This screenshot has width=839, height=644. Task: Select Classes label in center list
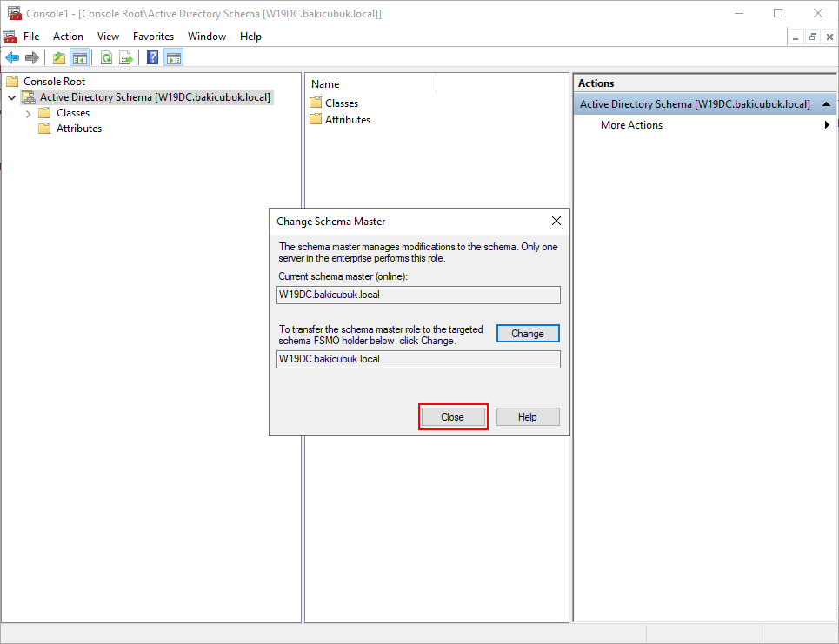coord(342,103)
